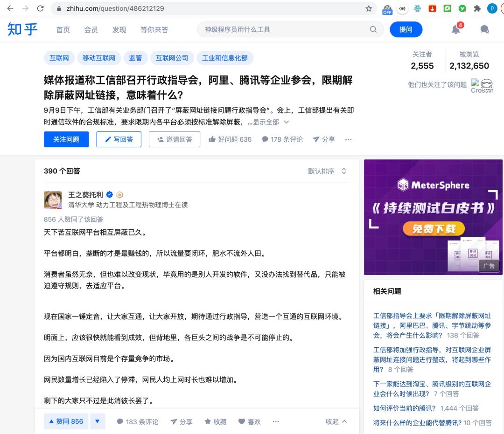Image resolution: width=504 pixels, height=434 pixels.
Task: Open the 默认排序 sort dropdown
Action: click(x=327, y=171)
